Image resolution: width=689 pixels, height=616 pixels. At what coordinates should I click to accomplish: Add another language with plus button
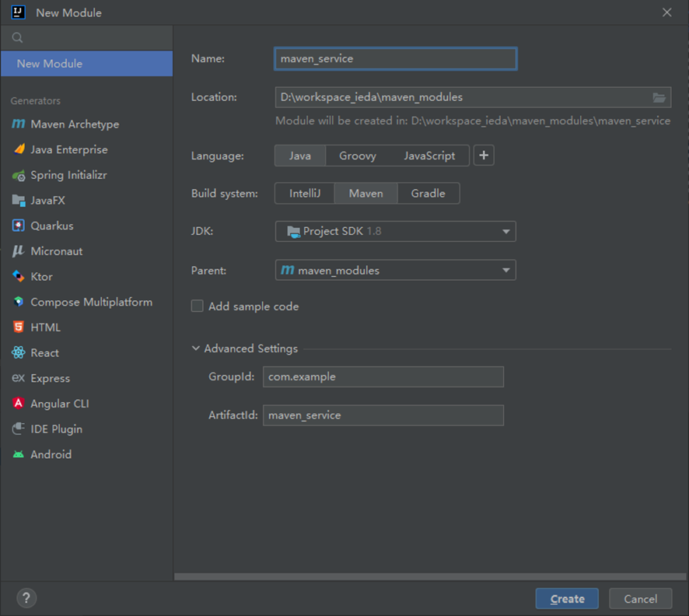tap(484, 155)
